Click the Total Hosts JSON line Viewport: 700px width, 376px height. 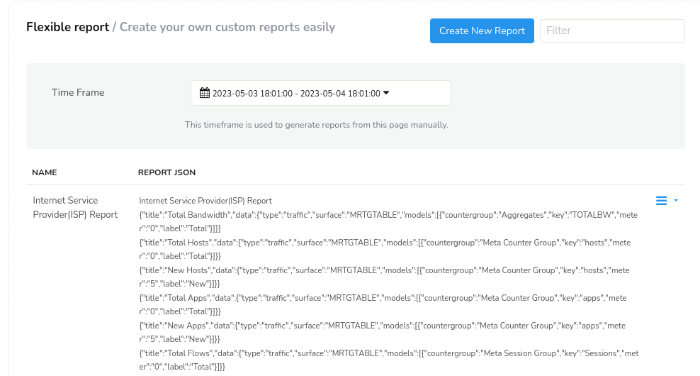[385, 249]
